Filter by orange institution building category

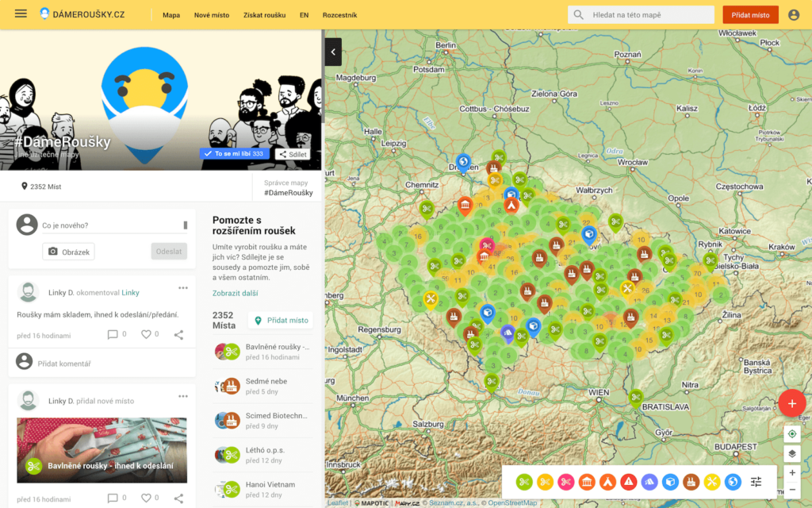587,482
